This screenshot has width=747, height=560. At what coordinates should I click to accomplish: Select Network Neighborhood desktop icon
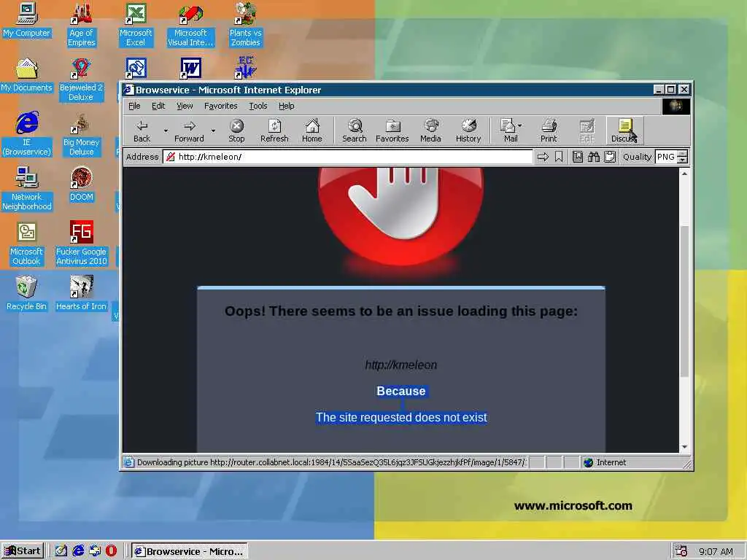(27, 189)
